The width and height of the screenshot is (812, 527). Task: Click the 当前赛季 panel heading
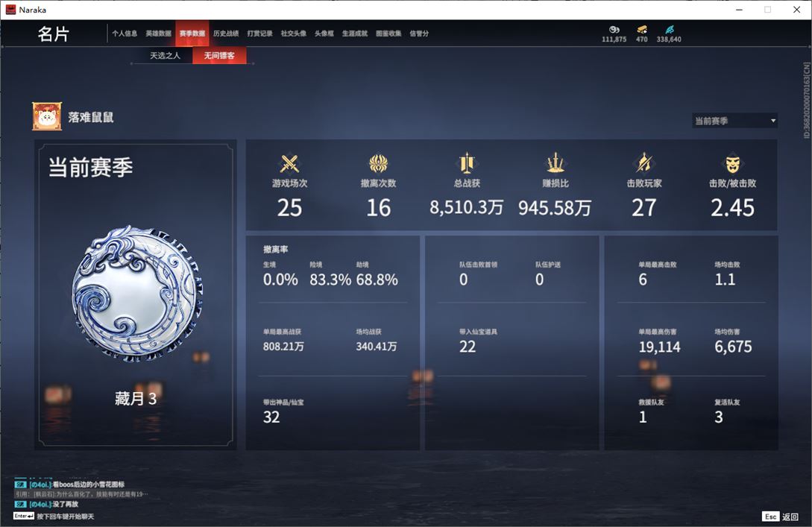(x=91, y=168)
